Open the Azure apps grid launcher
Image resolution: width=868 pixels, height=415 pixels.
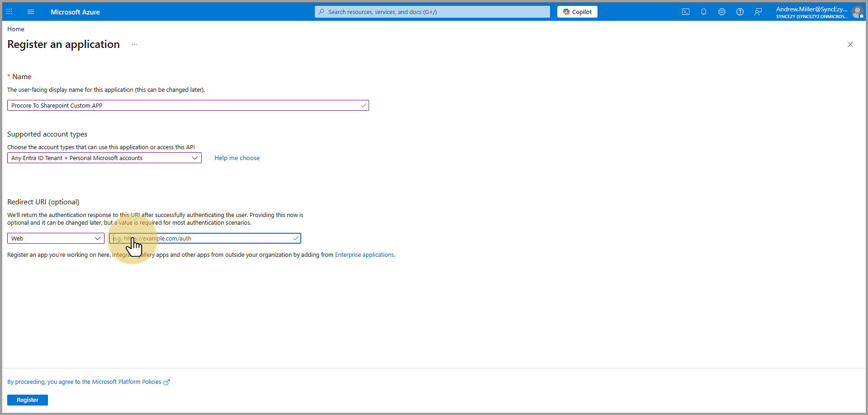[x=9, y=12]
